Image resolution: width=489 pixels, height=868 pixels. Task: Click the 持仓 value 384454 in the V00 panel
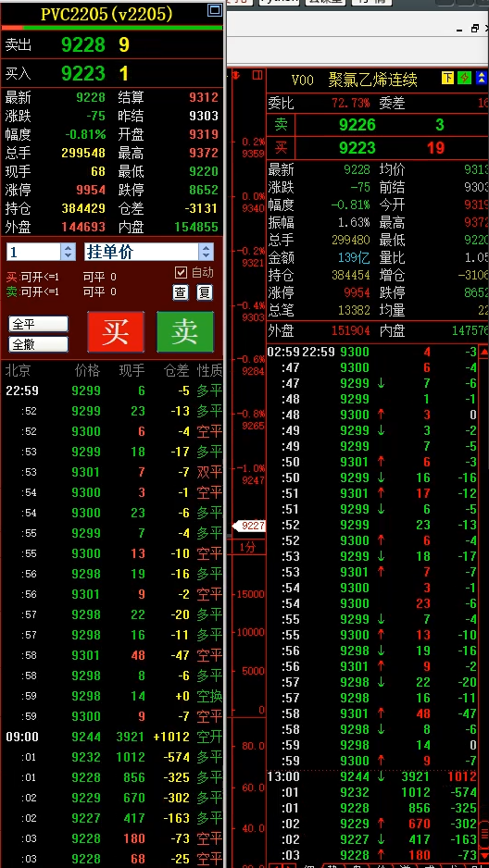pyautogui.click(x=351, y=275)
